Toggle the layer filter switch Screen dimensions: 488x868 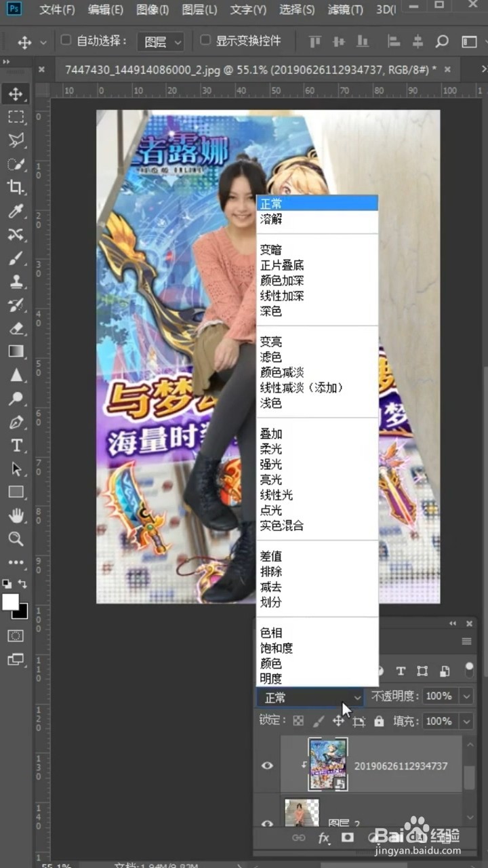tap(469, 670)
